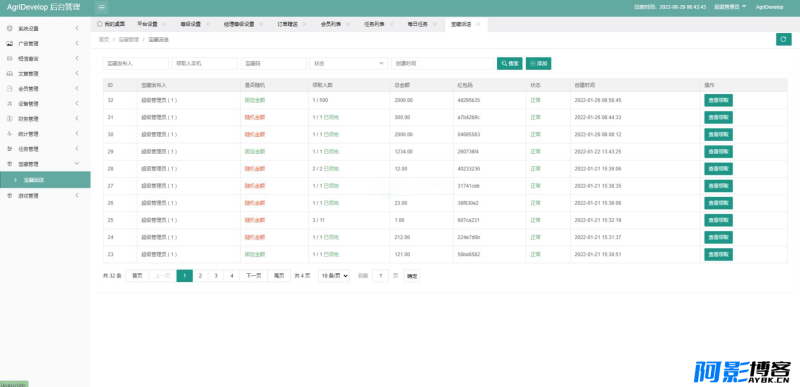Click the green 搜索 search button
The width and height of the screenshot is (800, 387).
click(510, 63)
